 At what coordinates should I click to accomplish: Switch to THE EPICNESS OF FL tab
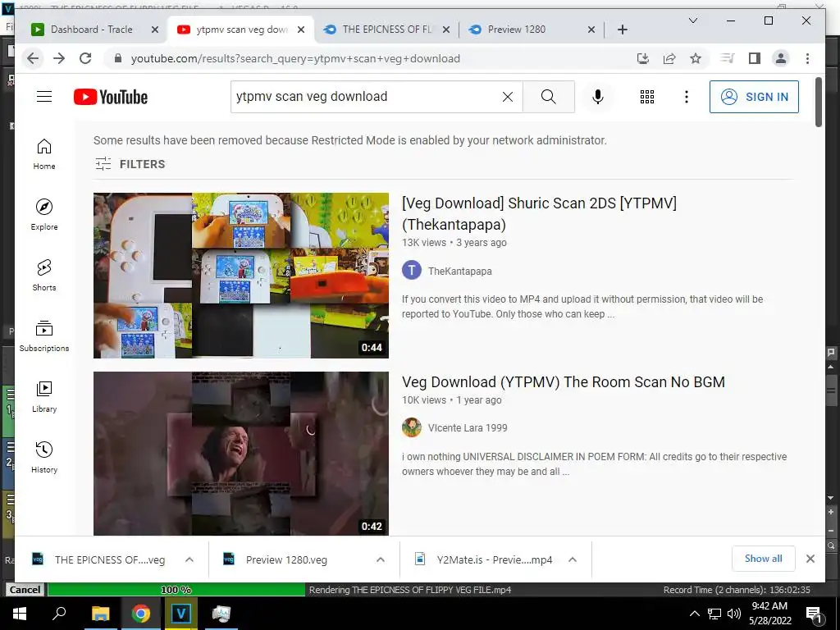tap(386, 30)
